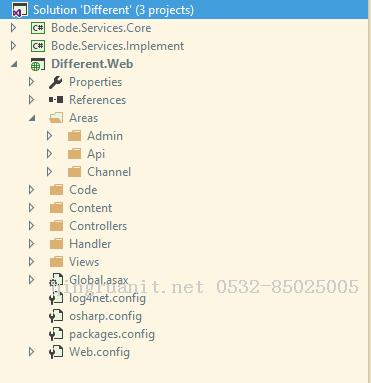This screenshot has width=371, height=383.
Task: Expand the Web.config node arrow
Action: click(31, 352)
